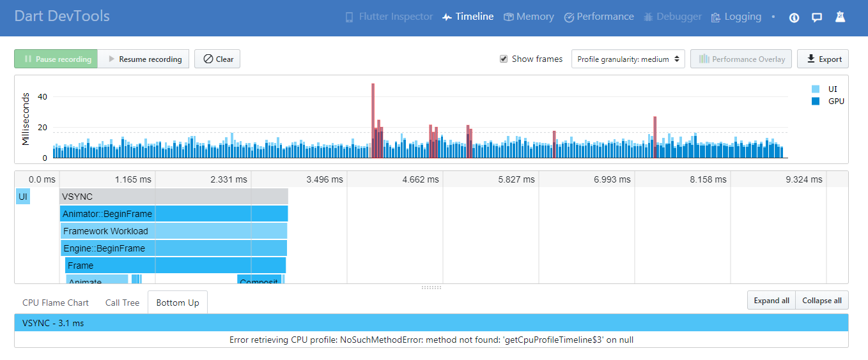Open the Profile granularity dropdown
The width and height of the screenshot is (868, 360).
pyautogui.click(x=628, y=59)
